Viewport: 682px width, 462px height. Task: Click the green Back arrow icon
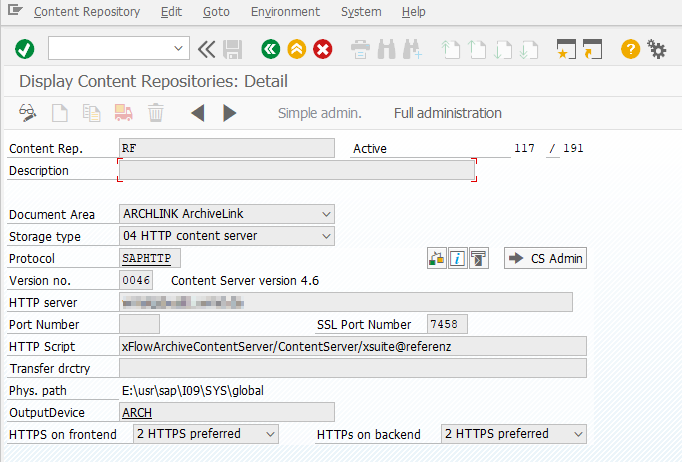tap(269, 48)
